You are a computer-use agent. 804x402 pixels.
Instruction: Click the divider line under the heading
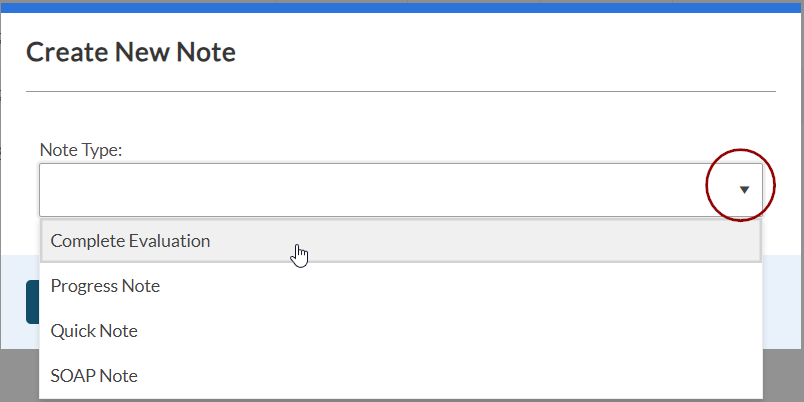(400, 91)
